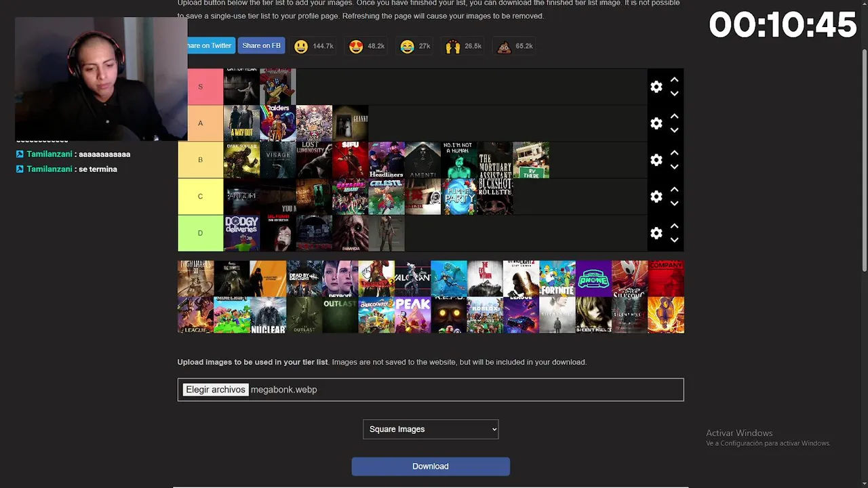Select the Buckshot Roulette tile
The image size is (868, 488).
pos(495,197)
